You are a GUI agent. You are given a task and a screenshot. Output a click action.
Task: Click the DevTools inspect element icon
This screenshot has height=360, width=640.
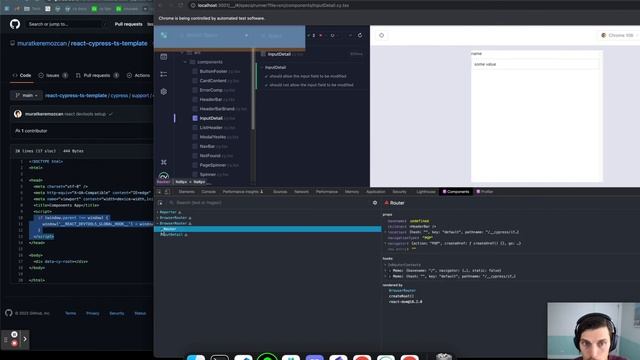pyautogui.click(x=159, y=192)
